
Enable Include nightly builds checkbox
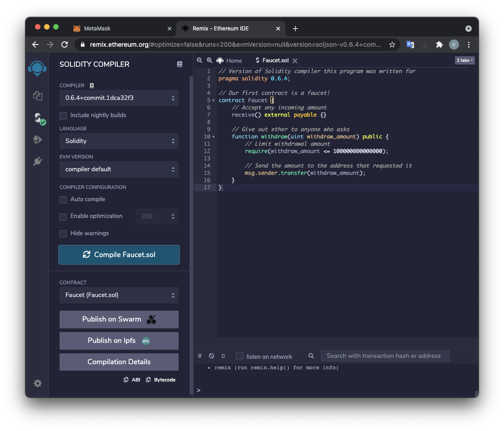point(63,116)
